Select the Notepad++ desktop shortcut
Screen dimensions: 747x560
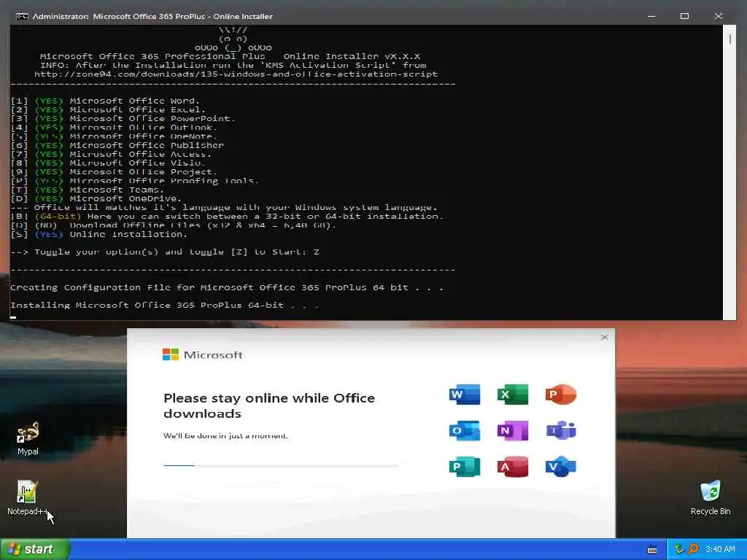click(x=27, y=497)
